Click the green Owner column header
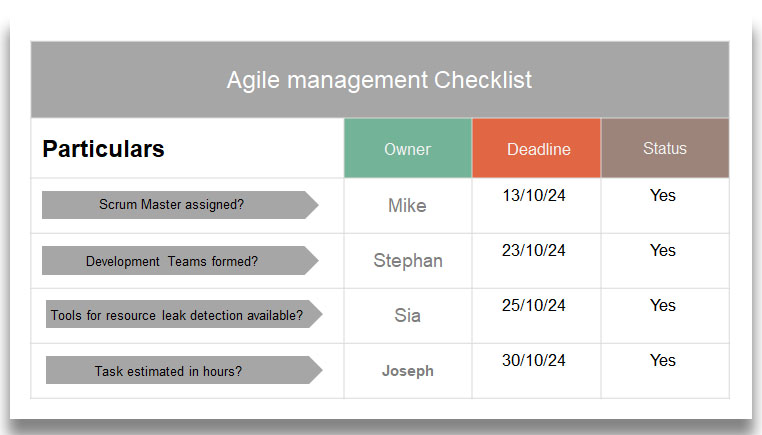 point(407,149)
